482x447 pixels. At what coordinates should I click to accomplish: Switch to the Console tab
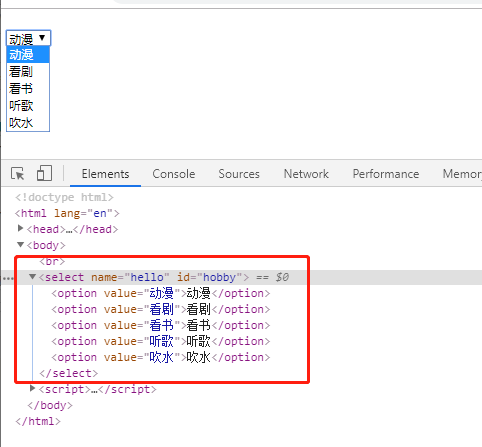[174, 174]
